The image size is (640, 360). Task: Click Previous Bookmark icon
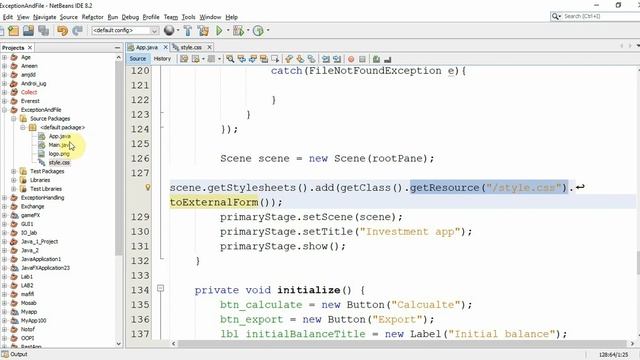click(289, 59)
